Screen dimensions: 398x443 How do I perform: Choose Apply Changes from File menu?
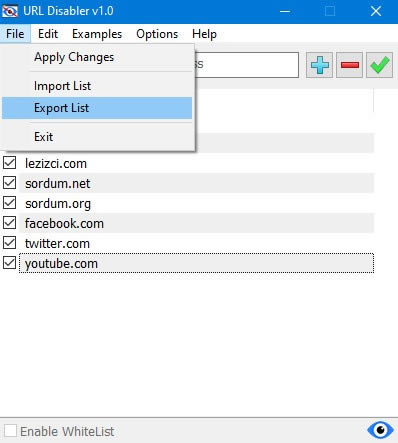[x=97, y=57]
